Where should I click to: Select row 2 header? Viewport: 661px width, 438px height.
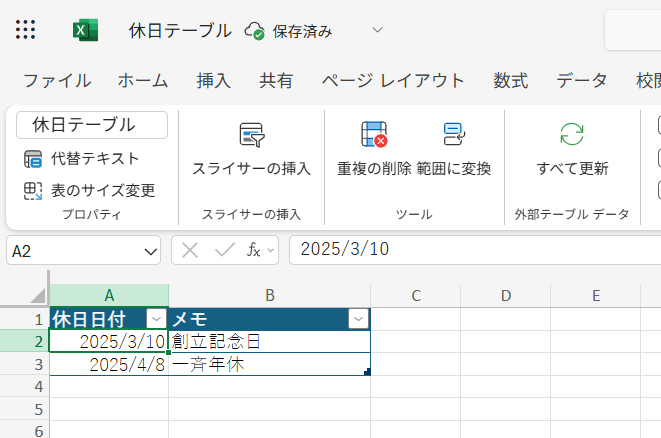pos(24,341)
